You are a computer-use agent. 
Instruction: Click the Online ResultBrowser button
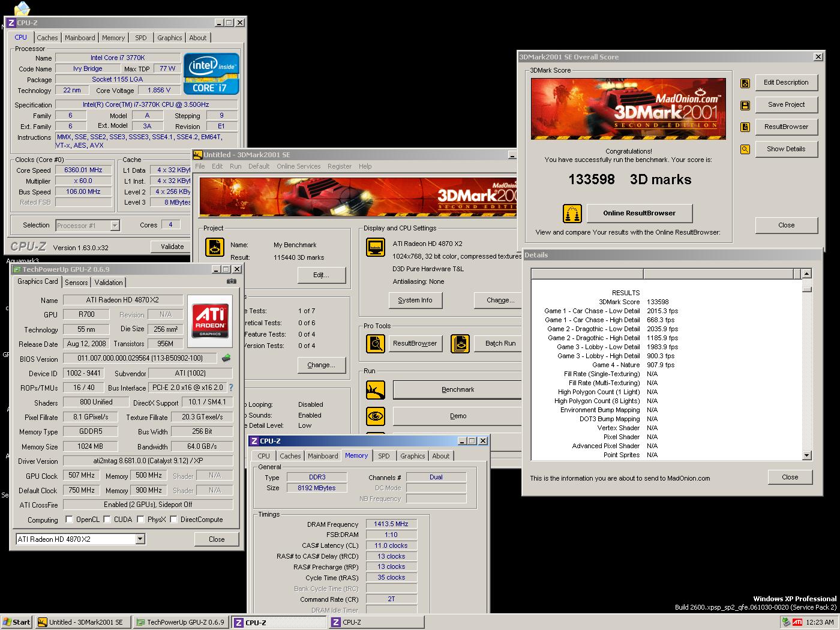[639, 213]
